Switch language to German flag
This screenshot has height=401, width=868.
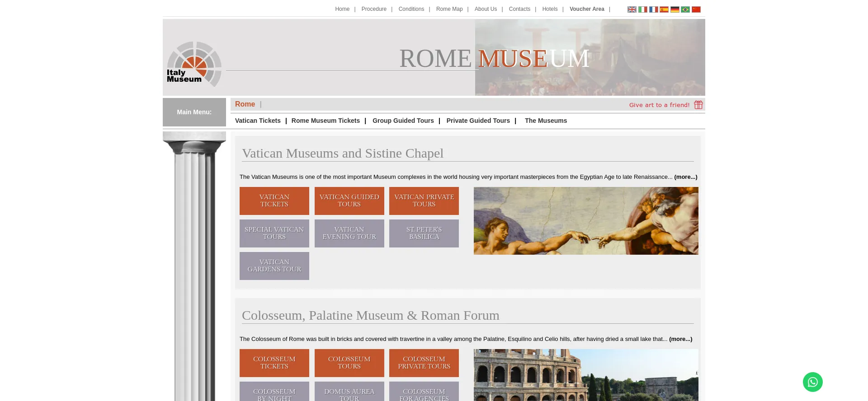(x=675, y=9)
